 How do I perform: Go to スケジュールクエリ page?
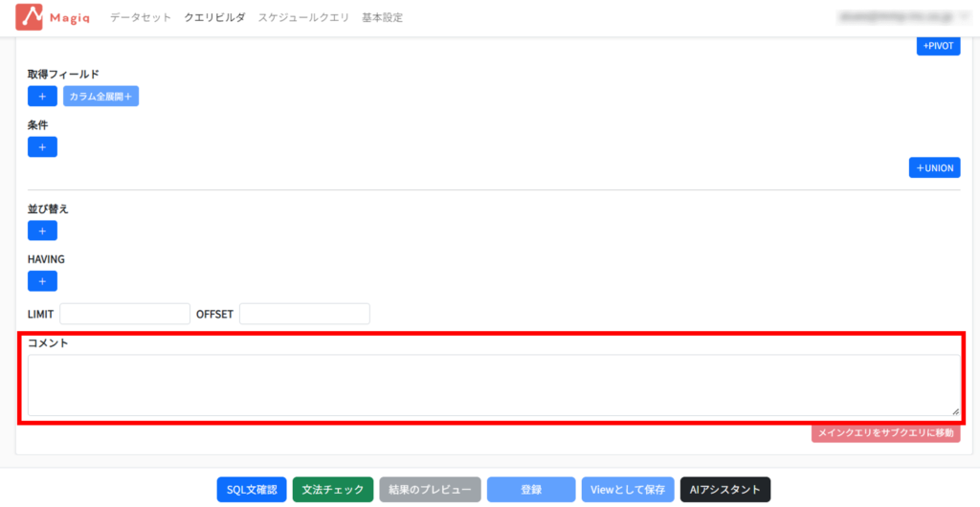tap(303, 18)
